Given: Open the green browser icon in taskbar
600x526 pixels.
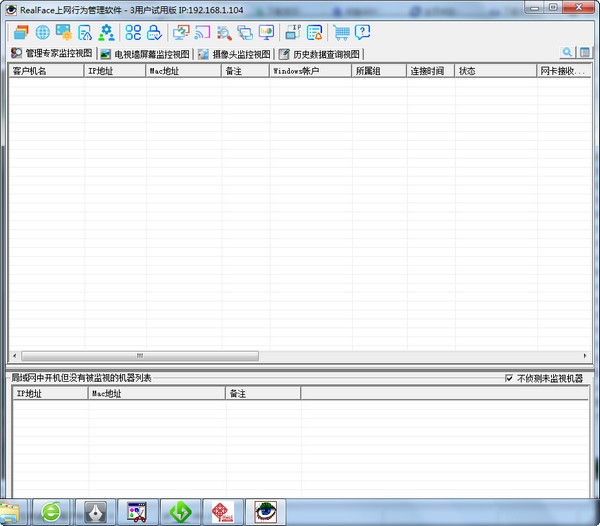Looking at the screenshot, I should click(52, 512).
